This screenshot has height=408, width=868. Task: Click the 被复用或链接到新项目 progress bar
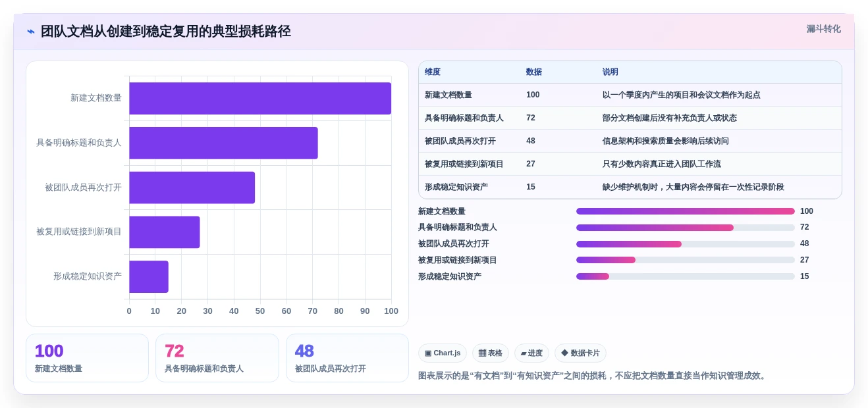point(686,260)
